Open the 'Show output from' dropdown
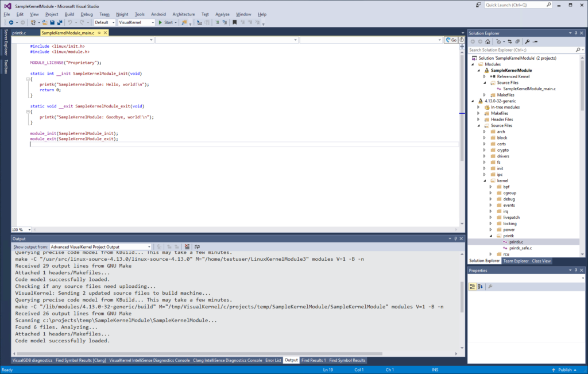Viewport: 588px width, 374px height. click(100, 247)
